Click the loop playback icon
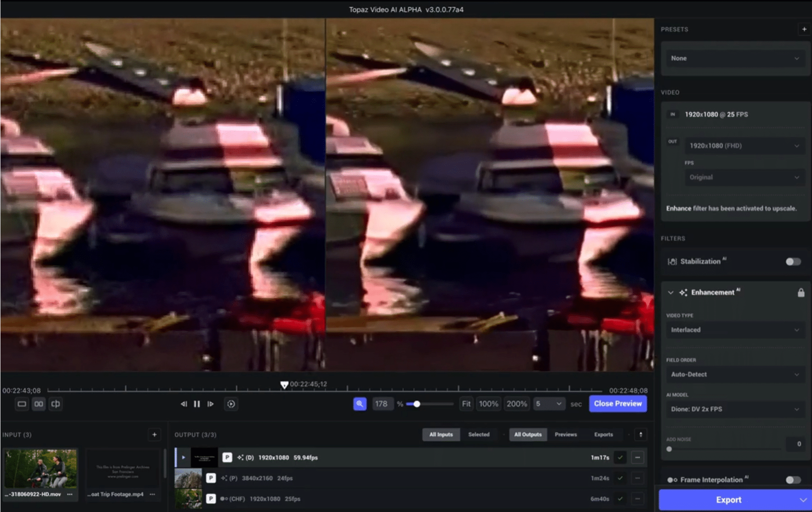Viewport: 812px width, 512px height. [x=231, y=404]
